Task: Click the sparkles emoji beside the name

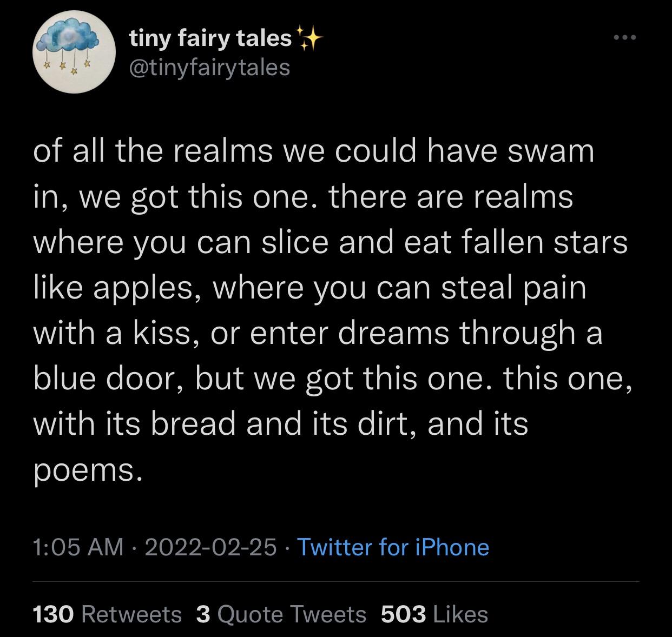Action: [x=309, y=38]
